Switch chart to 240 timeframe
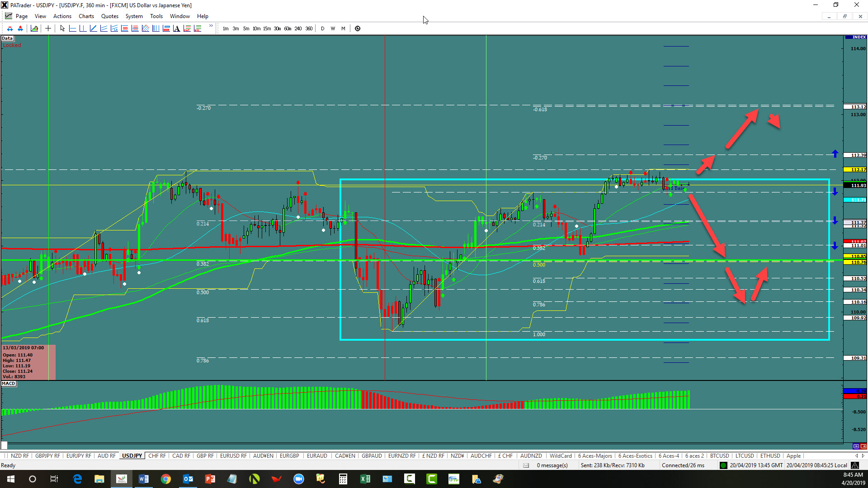This screenshot has height=488, width=868. coord(298,28)
